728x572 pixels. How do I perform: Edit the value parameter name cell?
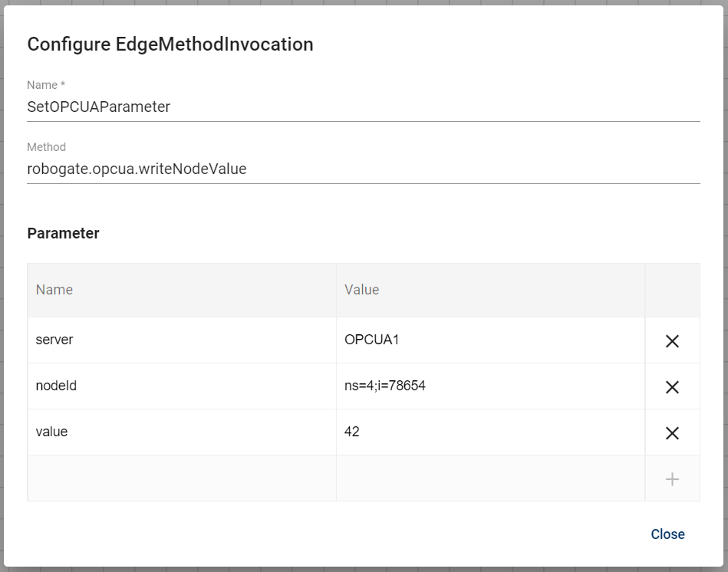(x=181, y=432)
